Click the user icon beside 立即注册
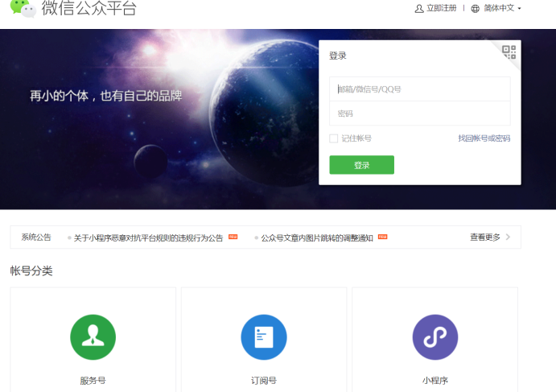Image resolution: width=556 pixels, height=392 pixels. coord(418,9)
